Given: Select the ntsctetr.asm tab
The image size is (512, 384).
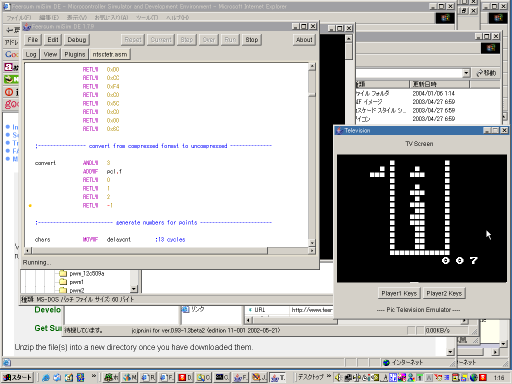Looking at the screenshot, I should 110,54.
